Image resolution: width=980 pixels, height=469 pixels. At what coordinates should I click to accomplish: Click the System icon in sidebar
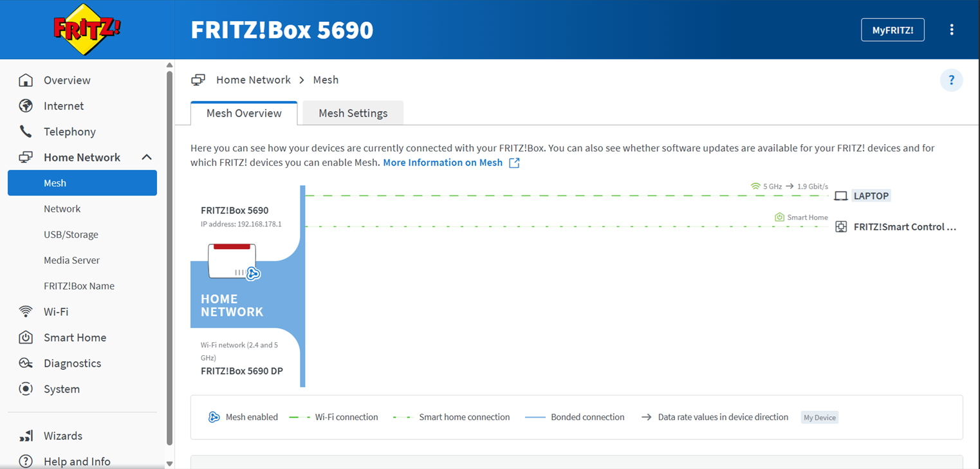click(26, 389)
